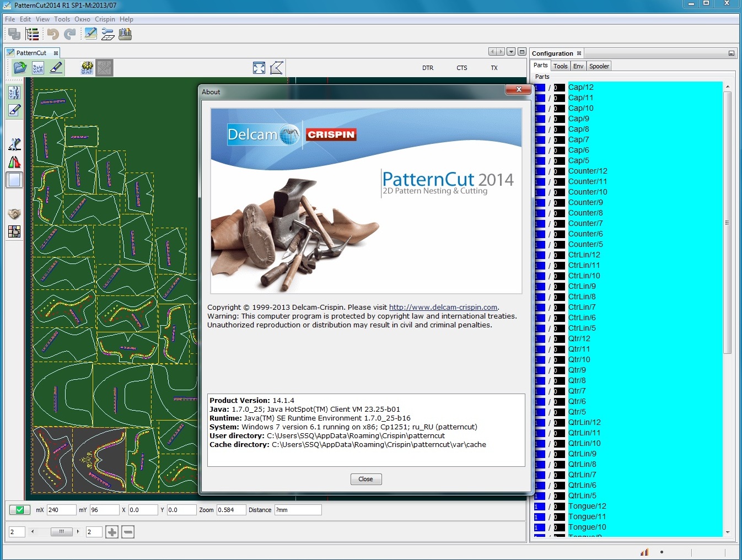Open the File menu
The width and height of the screenshot is (742, 560).
pos(10,19)
